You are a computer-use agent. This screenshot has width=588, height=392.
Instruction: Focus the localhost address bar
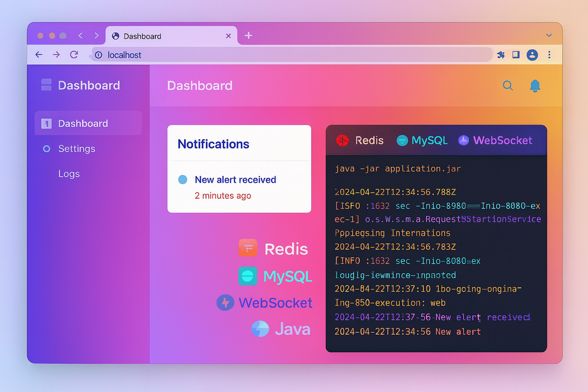[x=292, y=55]
